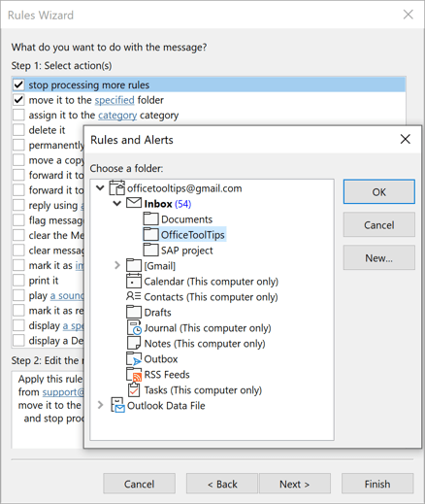This screenshot has width=425, height=504.
Task: Check the play a sound option
Action: 18,295
